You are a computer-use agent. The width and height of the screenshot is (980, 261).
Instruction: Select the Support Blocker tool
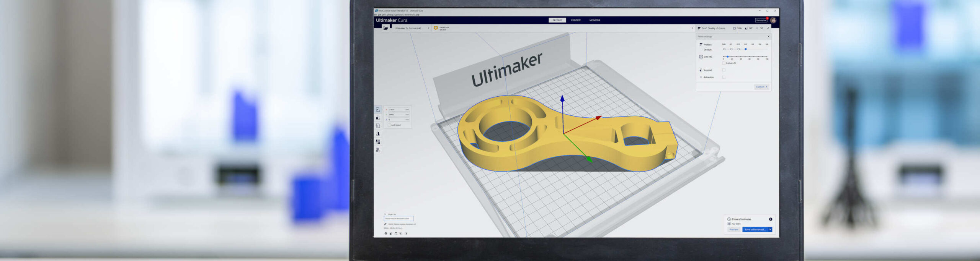378,150
